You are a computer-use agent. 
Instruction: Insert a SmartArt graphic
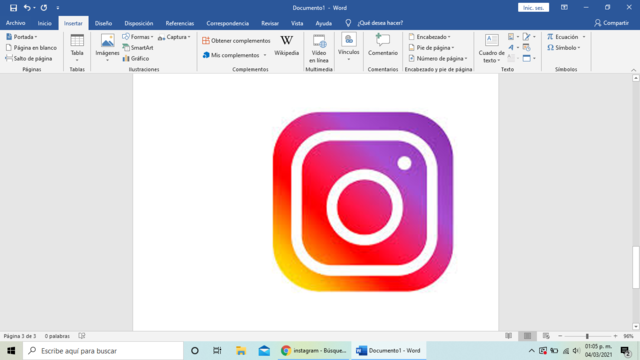[138, 48]
